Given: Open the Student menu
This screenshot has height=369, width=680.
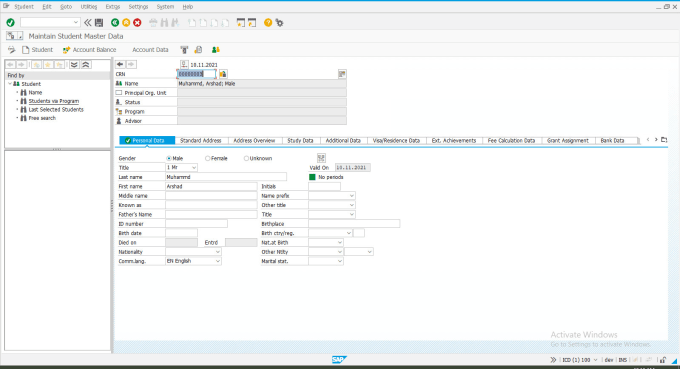Looking at the screenshot, I should point(23,7).
